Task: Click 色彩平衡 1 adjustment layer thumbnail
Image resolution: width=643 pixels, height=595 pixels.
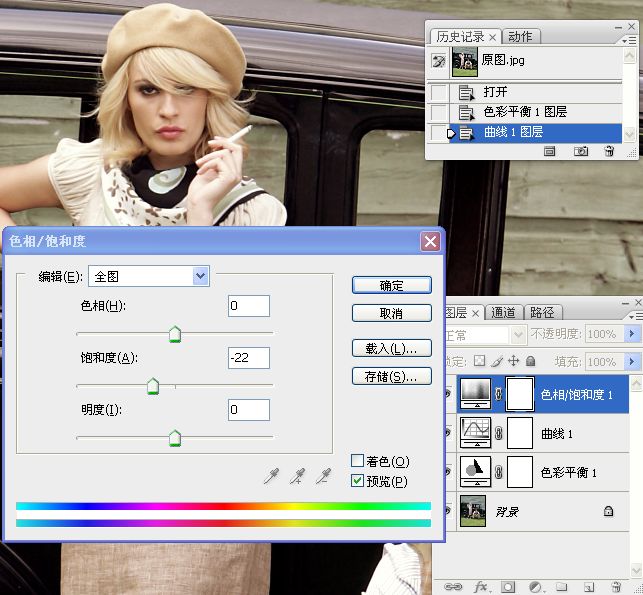Action: [x=476, y=472]
